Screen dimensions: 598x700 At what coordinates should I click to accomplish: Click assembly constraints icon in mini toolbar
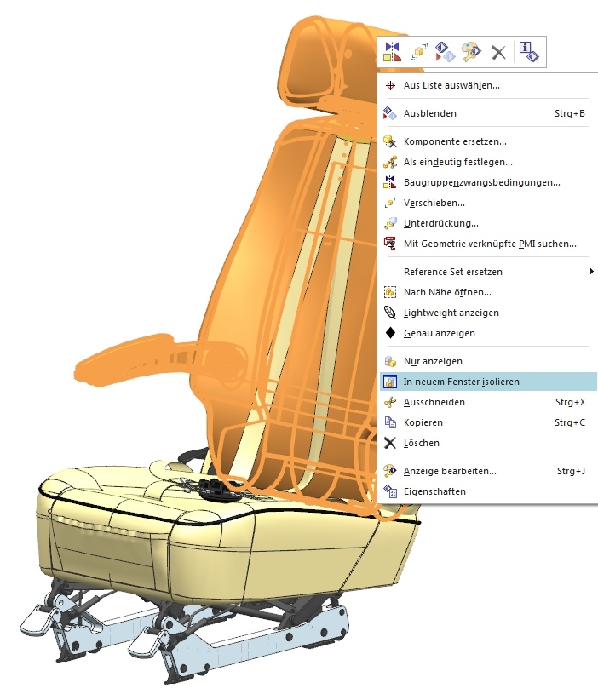pyautogui.click(x=392, y=52)
